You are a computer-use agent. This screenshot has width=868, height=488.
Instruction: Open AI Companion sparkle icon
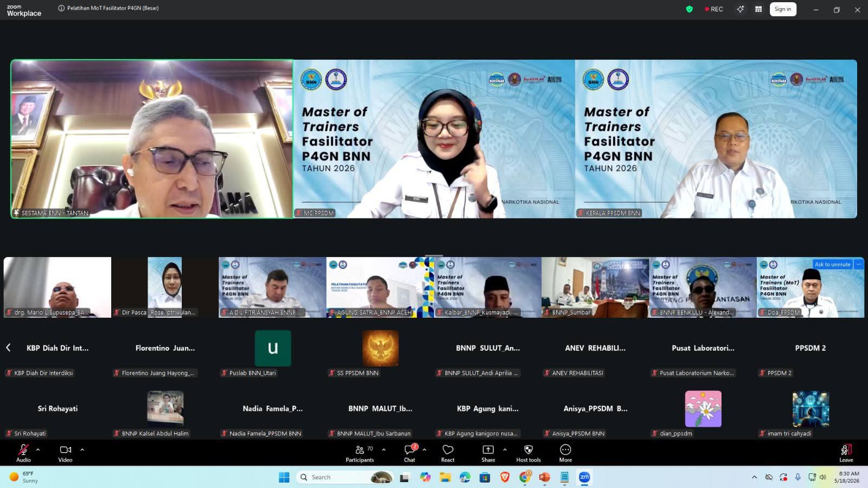[740, 9]
